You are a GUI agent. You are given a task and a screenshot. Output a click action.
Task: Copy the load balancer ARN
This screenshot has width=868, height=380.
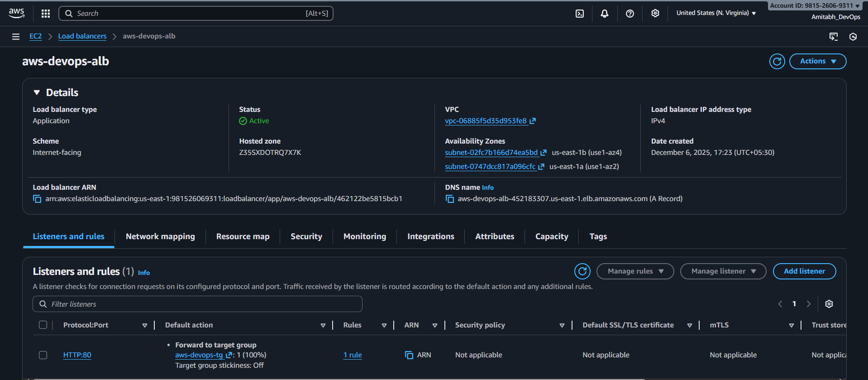click(37, 199)
